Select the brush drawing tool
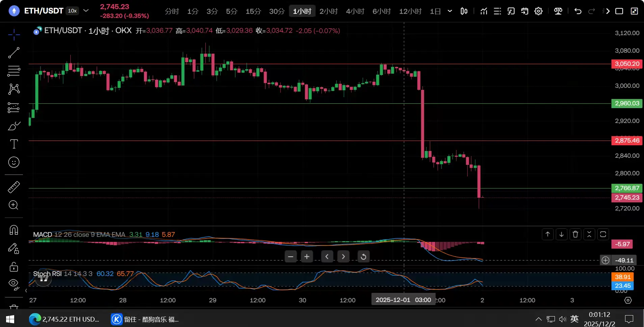644x327 pixels. coord(14,126)
